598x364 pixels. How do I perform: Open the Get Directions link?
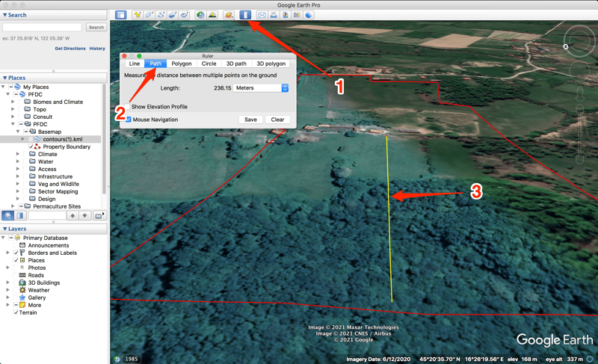70,49
